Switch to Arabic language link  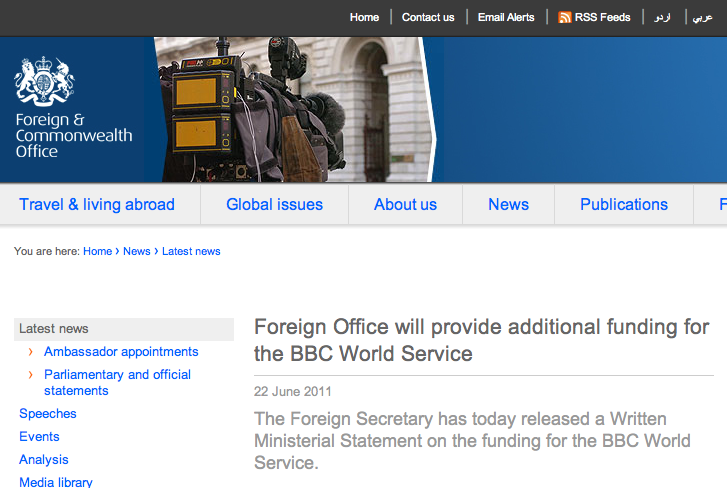(x=702, y=17)
